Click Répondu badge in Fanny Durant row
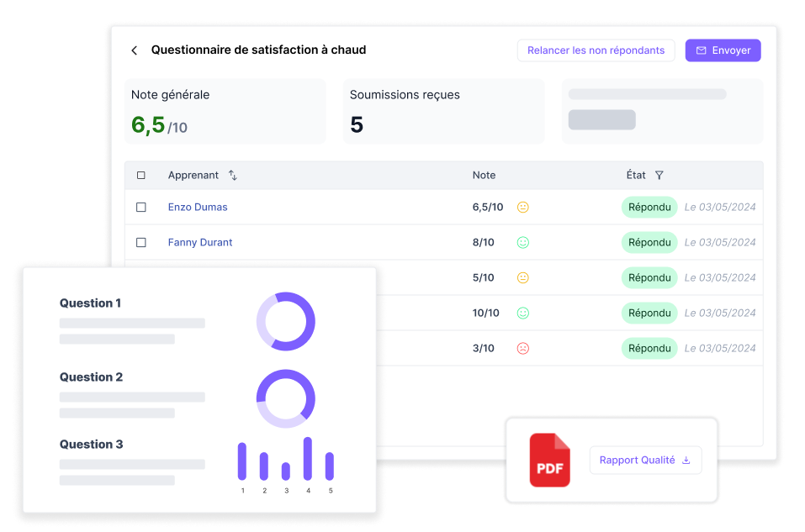805x532 pixels. coord(649,243)
